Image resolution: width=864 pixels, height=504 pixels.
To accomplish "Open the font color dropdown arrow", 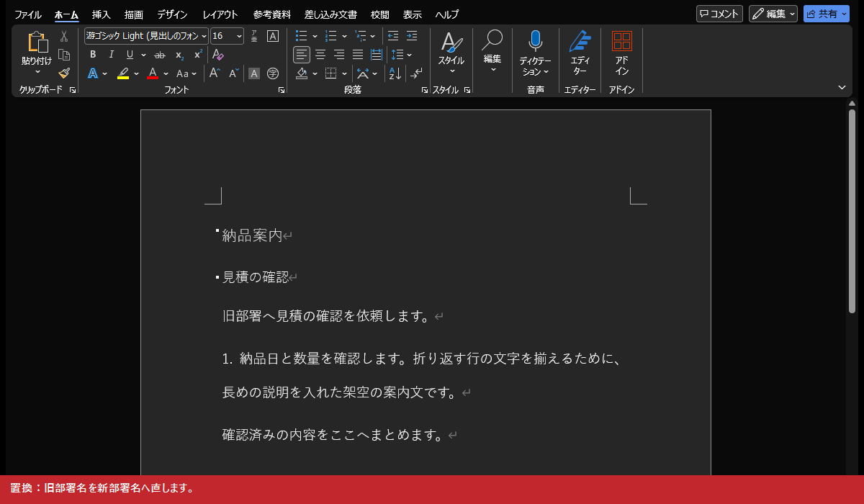I will 166,73.
